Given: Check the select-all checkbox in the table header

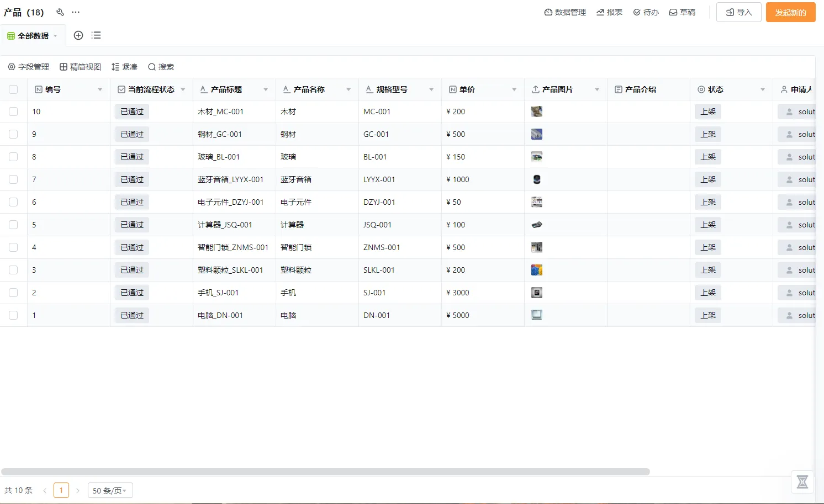Looking at the screenshot, I should tap(14, 88).
